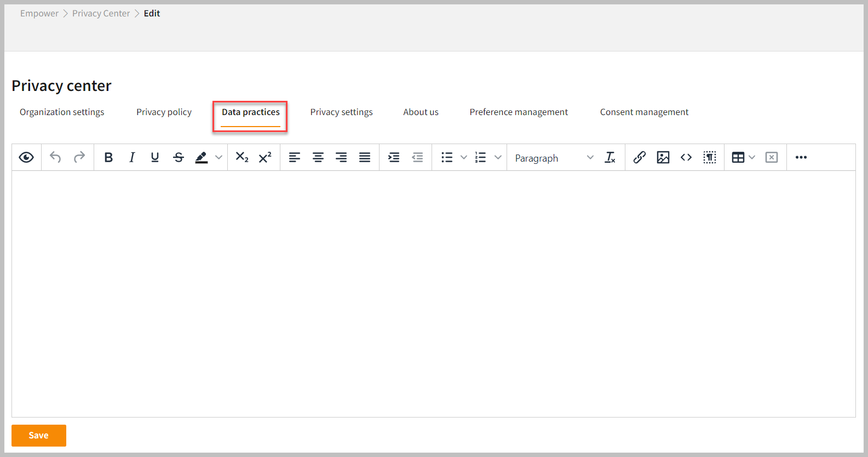Open the Consent management tab
868x457 pixels.
pyautogui.click(x=644, y=112)
